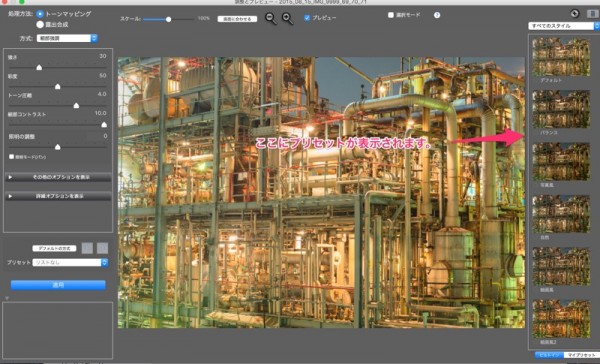Image resolution: width=600 pixels, height=364 pixels.
Task: Toggle the preset panel layout icon
Action: click(x=593, y=14)
